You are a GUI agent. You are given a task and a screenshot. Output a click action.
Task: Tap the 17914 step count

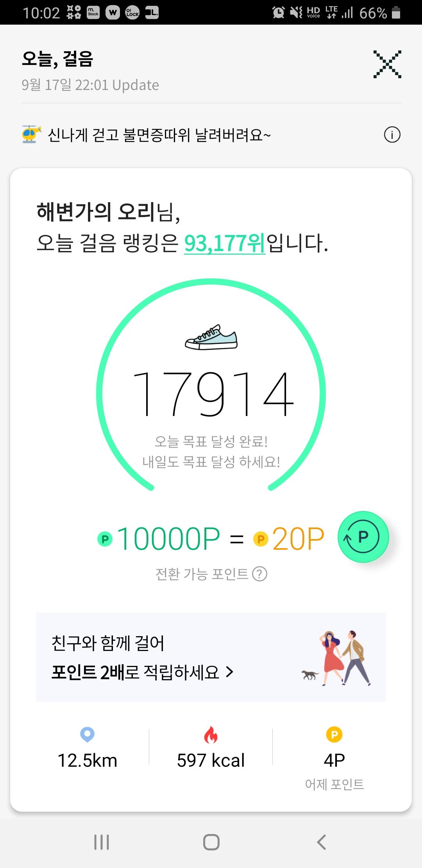(213, 394)
